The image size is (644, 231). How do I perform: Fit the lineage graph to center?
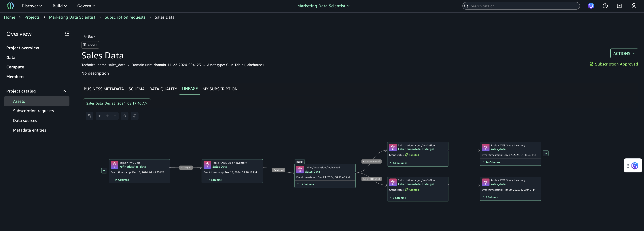coord(107,116)
